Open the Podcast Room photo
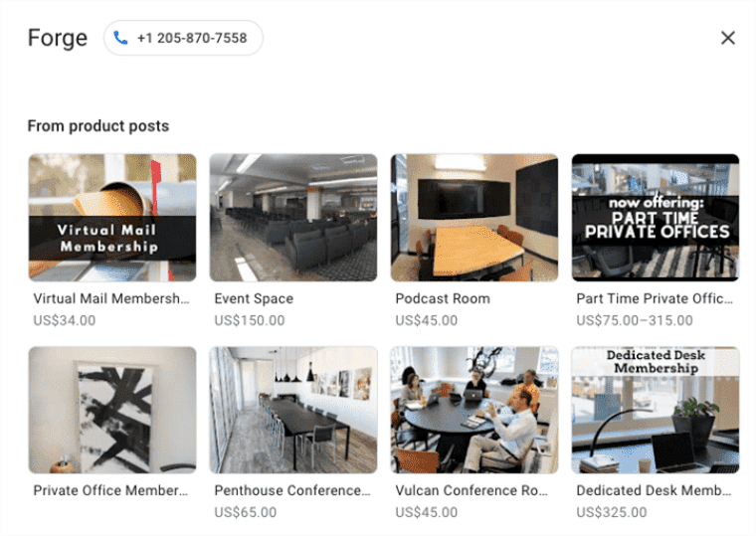The height and width of the screenshot is (536, 756). pyautogui.click(x=474, y=218)
